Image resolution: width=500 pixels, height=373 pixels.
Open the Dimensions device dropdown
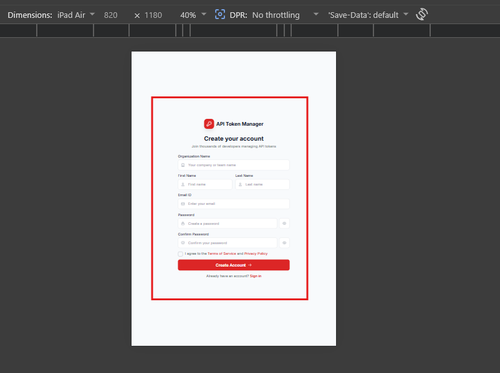[x=76, y=15]
